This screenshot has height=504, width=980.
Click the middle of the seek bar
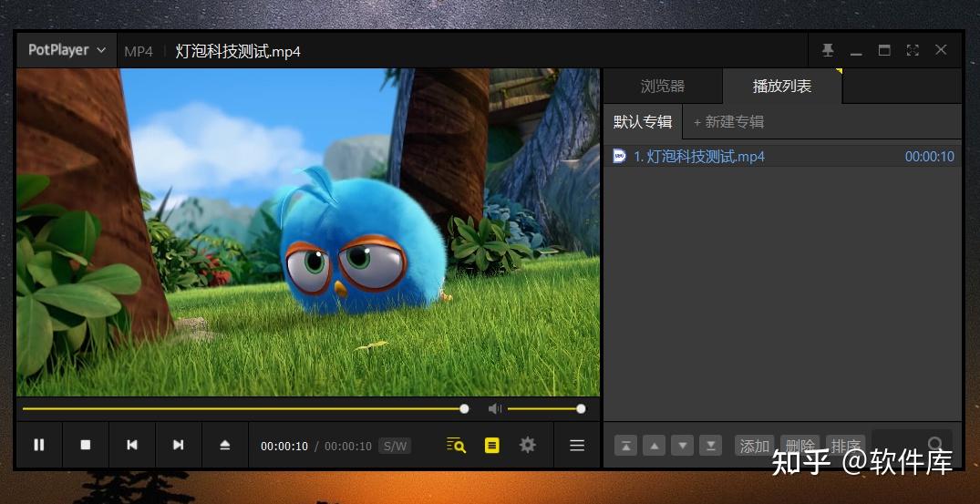point(243,409)
